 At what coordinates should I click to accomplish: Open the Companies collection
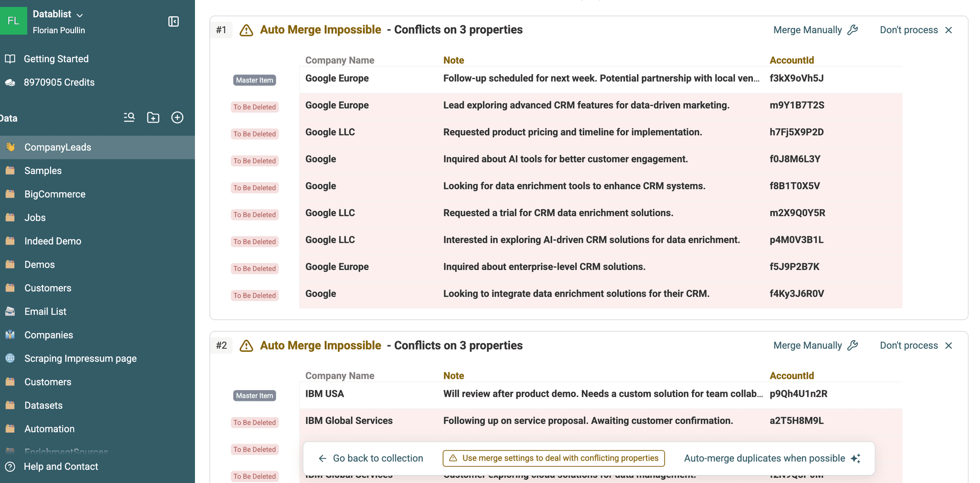point(48,335)
